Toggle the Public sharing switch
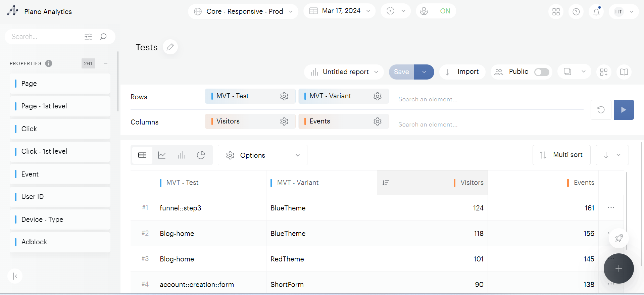644x295 pixels. (541, 72)
